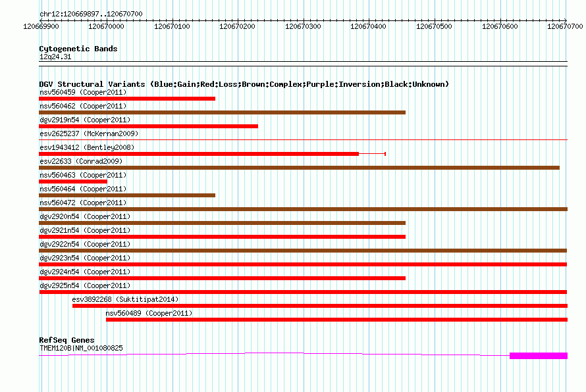Screen dimensions: 586x392
Task: Open the TMEM120B|NM_001080825 gene label
Action: pyautogui.click(x=81, y=348)
